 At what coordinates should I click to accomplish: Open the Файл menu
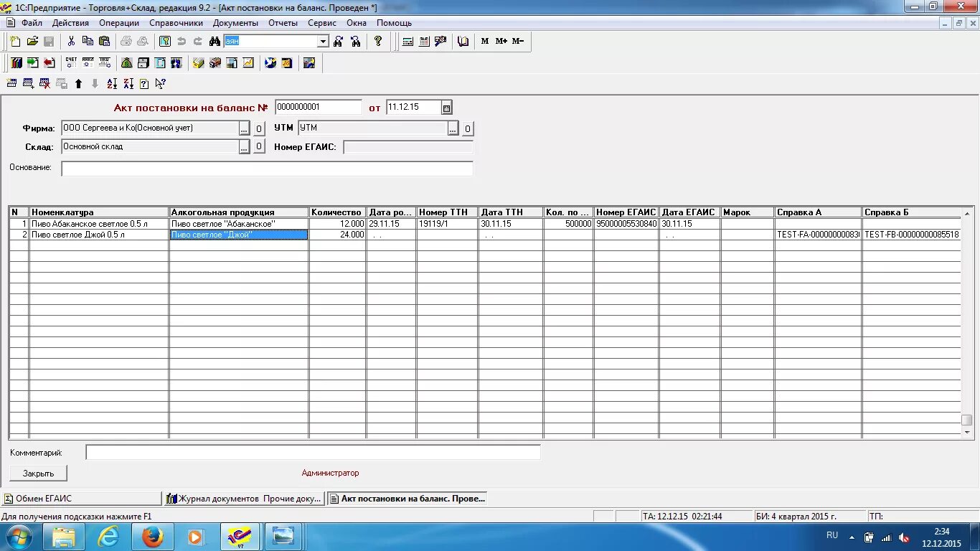pyautogui.click(x=32, y=23)
